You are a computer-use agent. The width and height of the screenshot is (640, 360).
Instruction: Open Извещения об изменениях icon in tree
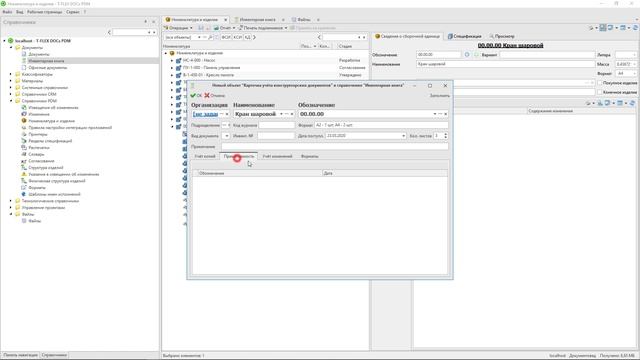click(24, 107)
